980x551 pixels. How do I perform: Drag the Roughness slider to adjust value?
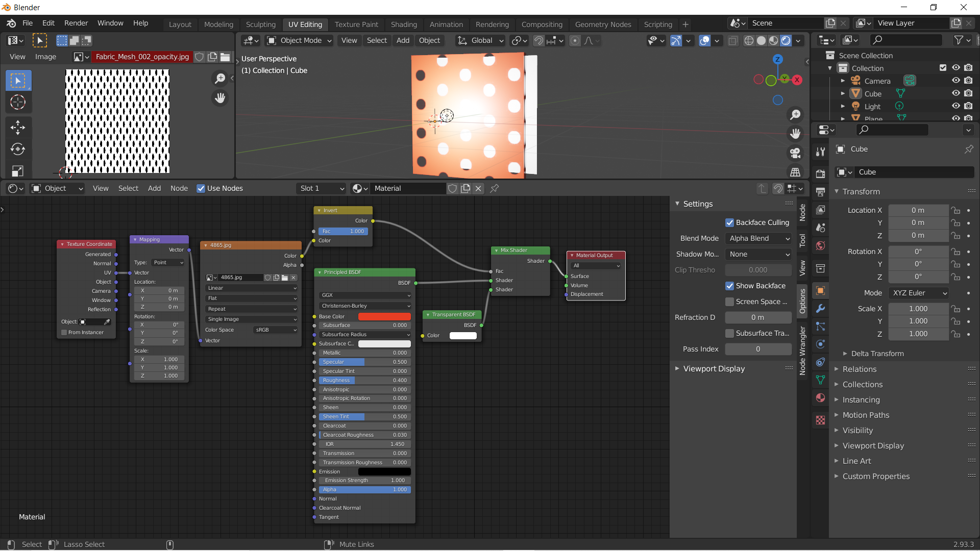pyautogui.click(x=364, y=380)
